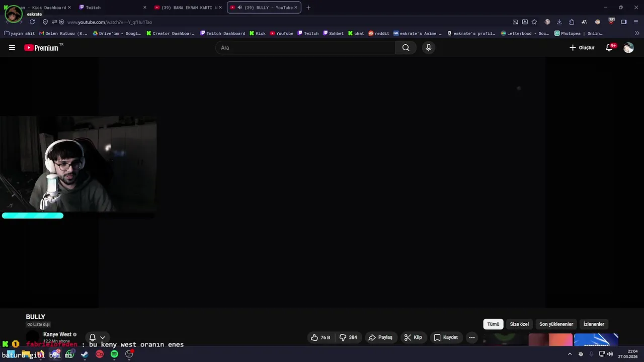Close the Twitch browser tab

pyautogui.click(x=145, y=8)
